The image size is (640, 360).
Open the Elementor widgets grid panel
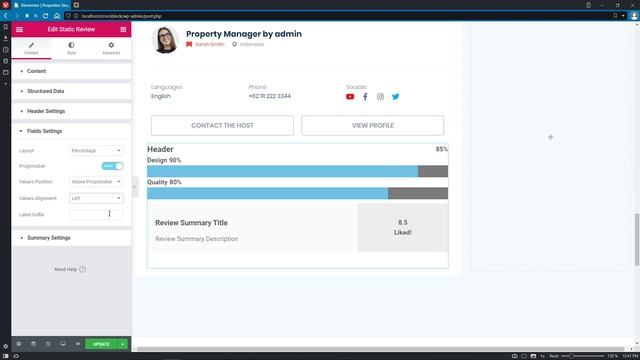point(123,29)
